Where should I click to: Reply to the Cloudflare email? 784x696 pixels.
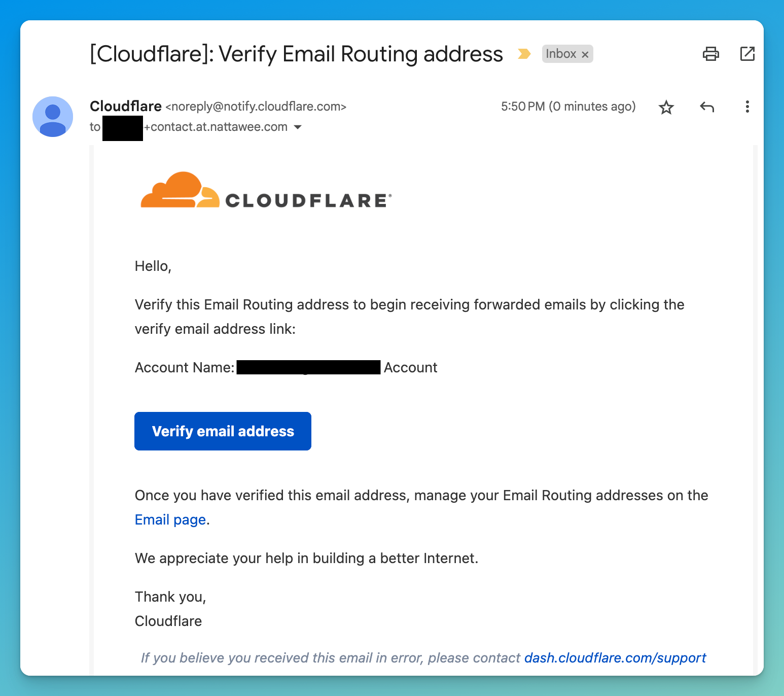pos(707,107)
